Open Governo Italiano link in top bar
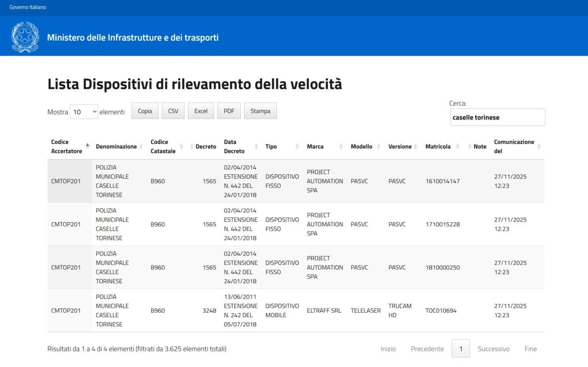The height and width of the screenshot is (367, 588). pos(28,7)
